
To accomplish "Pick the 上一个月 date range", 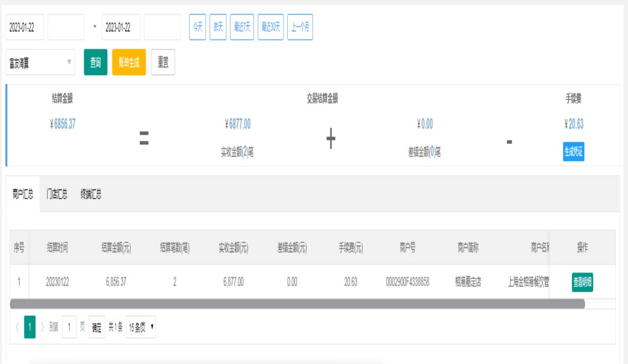I will point(300,28).
